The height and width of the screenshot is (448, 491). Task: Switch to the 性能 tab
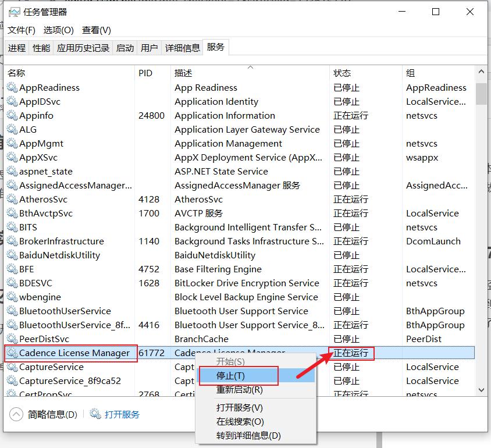coord(41,48)
